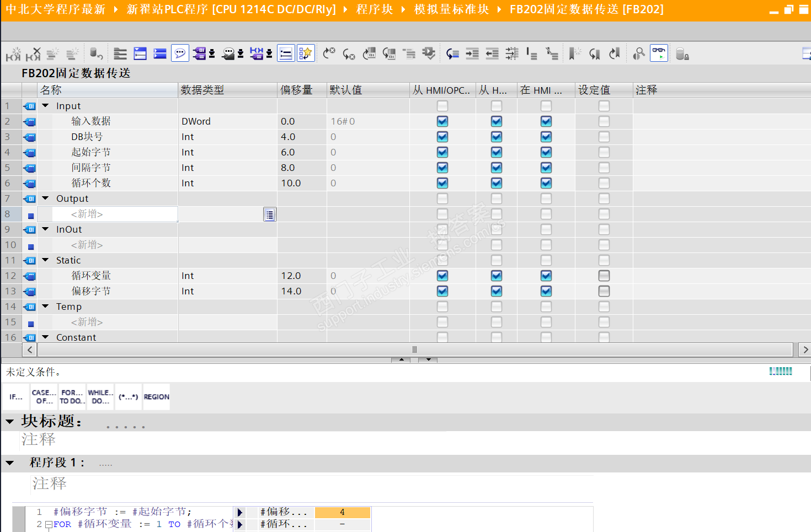The height and width of the screenshot is (532, 811).
Task: Collapse the Static section
Action: [x=46, y=260]
